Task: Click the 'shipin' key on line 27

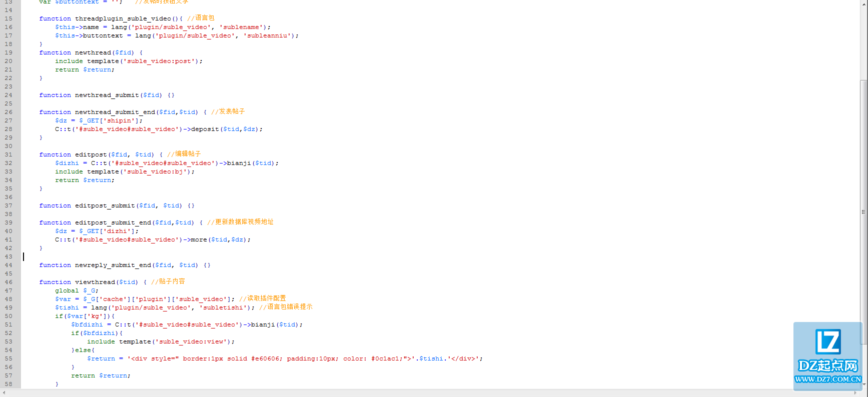Action: (x=119, y=120)
